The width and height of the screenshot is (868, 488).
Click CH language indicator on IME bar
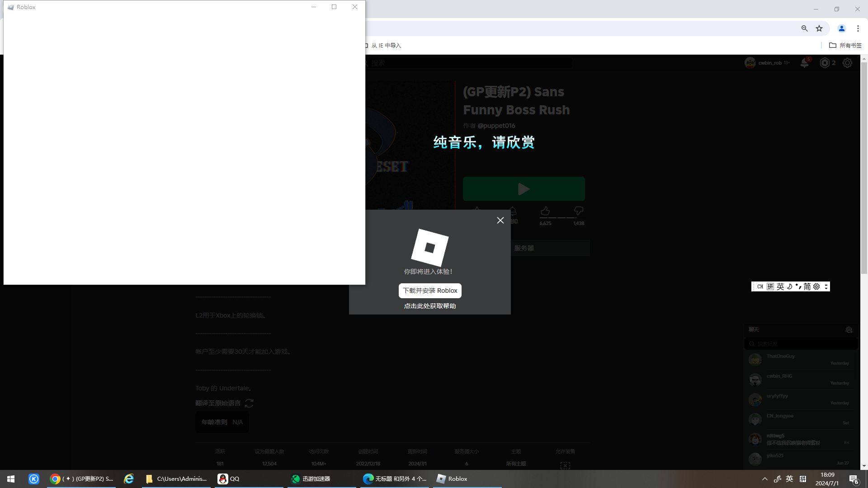[760, 286]
